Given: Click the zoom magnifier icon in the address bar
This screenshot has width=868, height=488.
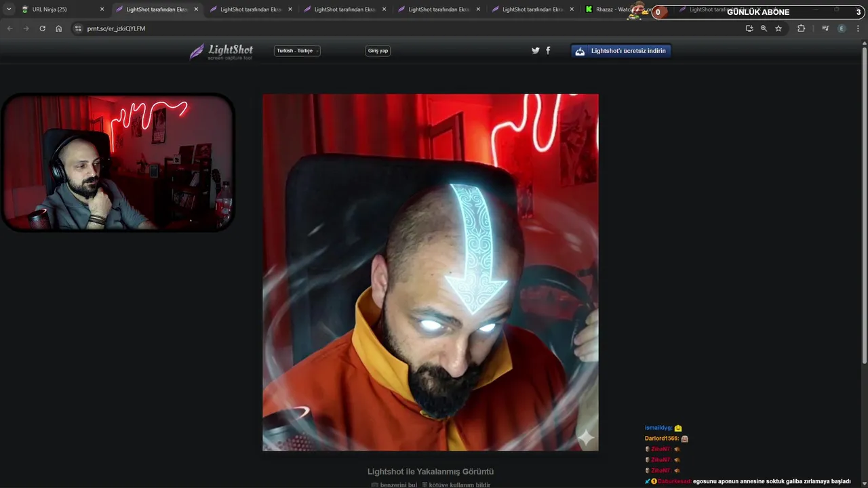Looking at the screenshot, I should click(x=764, y=28).
